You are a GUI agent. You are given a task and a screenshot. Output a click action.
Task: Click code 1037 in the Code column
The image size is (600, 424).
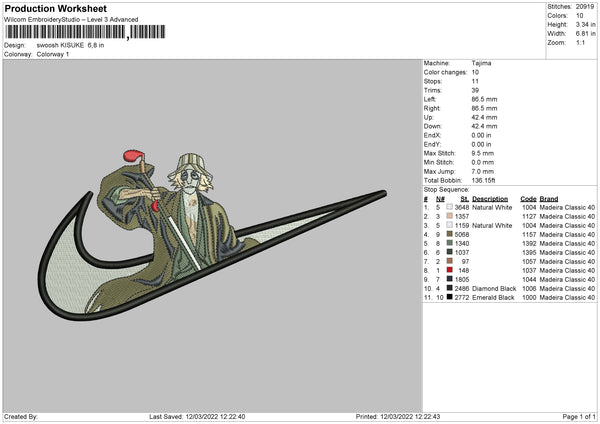(x=529, y=270)
